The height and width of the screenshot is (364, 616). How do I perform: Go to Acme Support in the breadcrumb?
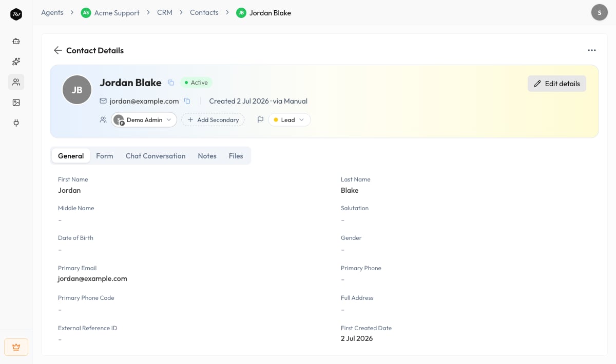point(117,13)
